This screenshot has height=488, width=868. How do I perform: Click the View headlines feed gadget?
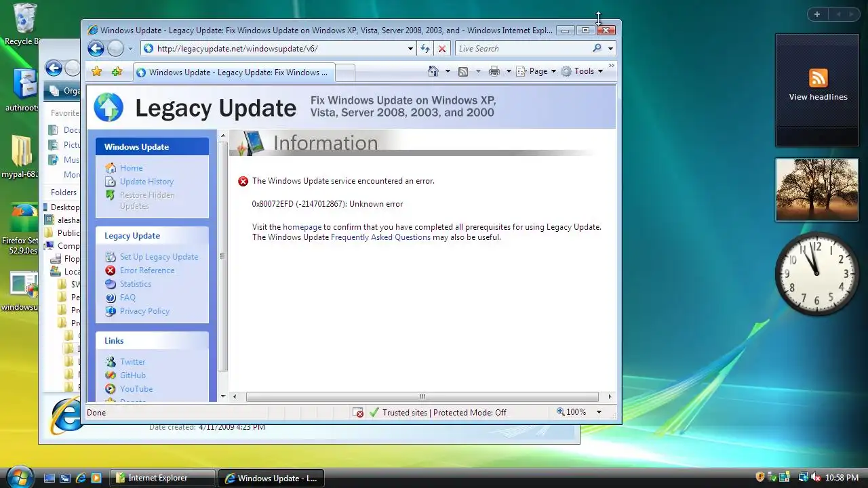(817, 90)
